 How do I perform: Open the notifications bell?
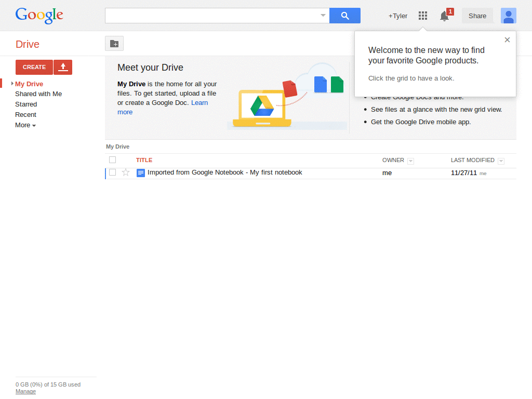pos(444,16)
